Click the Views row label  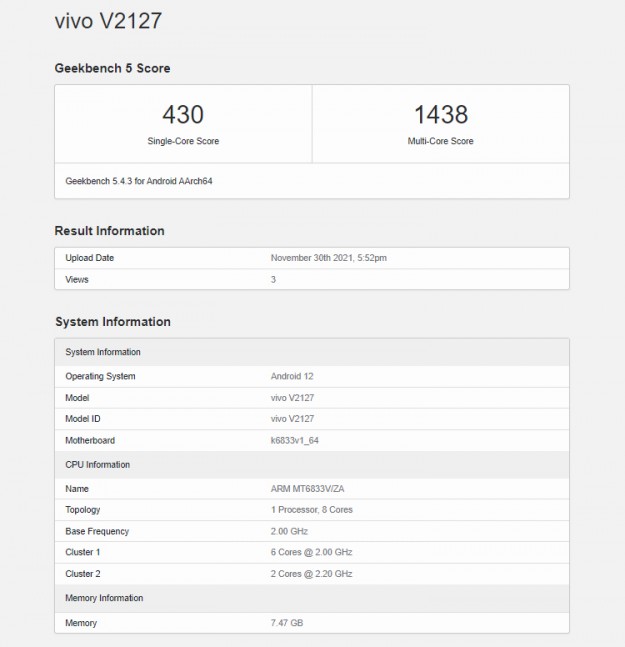click(x=77, y=280)
